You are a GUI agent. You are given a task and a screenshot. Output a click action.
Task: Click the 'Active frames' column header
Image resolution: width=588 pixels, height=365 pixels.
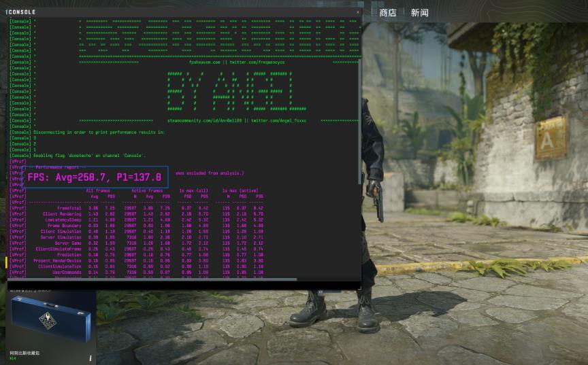(146, 190)
